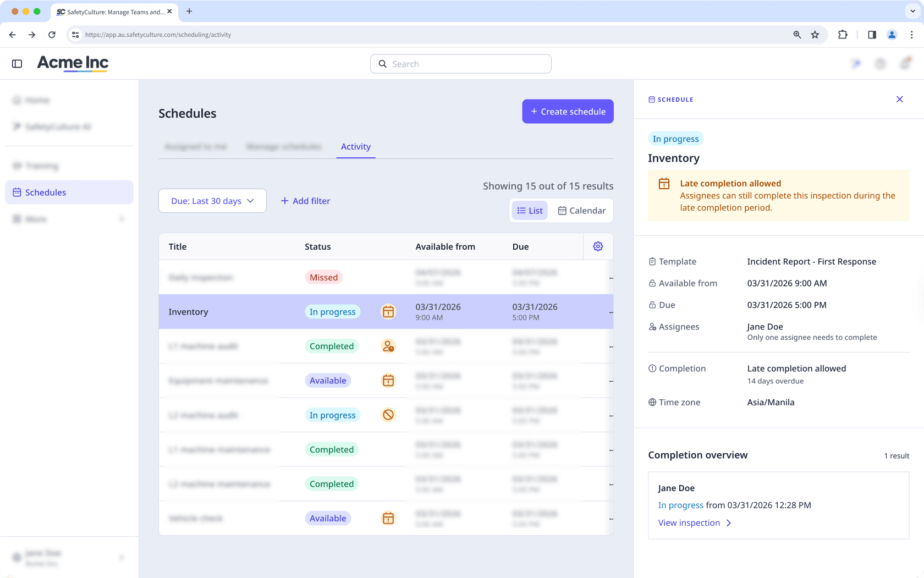Click the Create schedule button
Screen dimensions: 924x578
point(568,112)
